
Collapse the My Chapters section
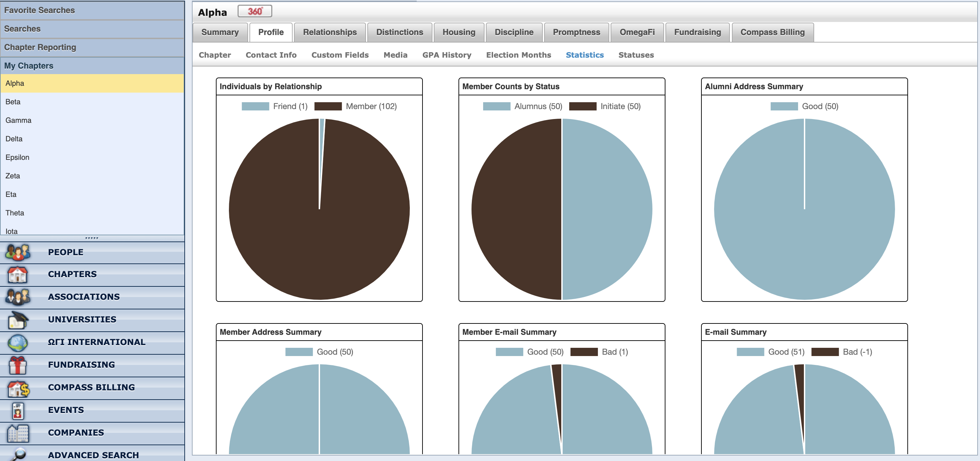[93, 66]
